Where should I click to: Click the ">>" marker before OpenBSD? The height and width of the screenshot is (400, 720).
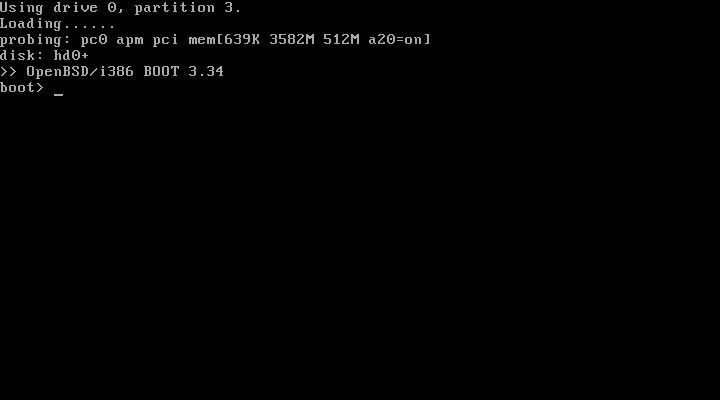[8, 72]
